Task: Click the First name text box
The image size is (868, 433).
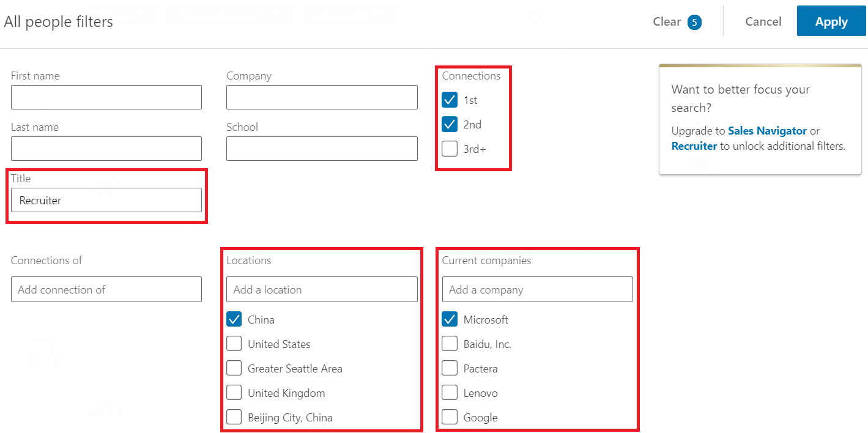Action: tap(106, 97)
